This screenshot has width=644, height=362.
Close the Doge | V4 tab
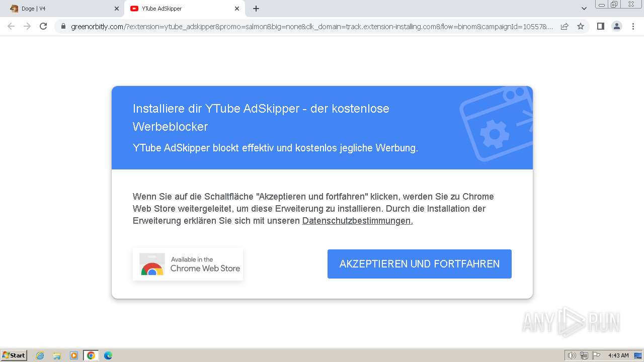tap(116, 9)
